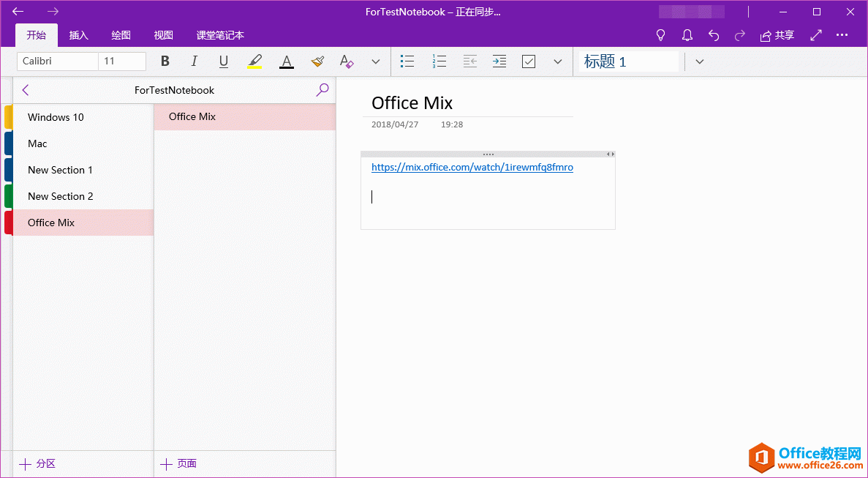Click the format painter icon
868x478 pixels.
(317, 61)
